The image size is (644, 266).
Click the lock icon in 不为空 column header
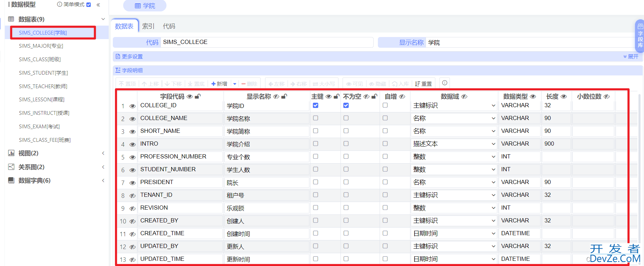[374, 97]
